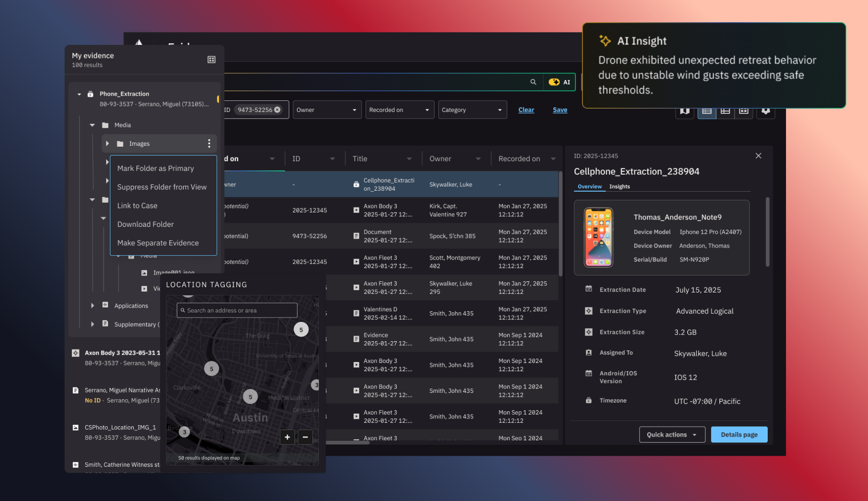Zoom out on the Location Tagging map
Screen dimensions: 868x501
point(305,437)
